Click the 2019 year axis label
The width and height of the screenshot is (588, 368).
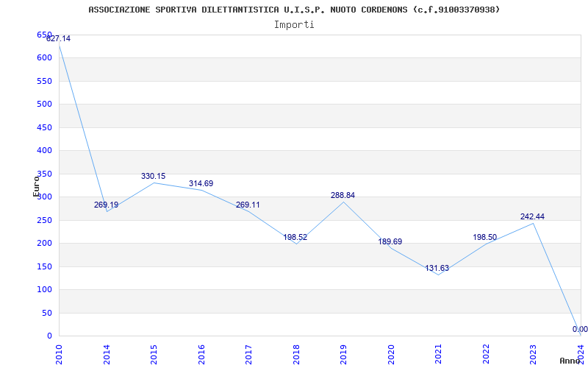[343, 354]
